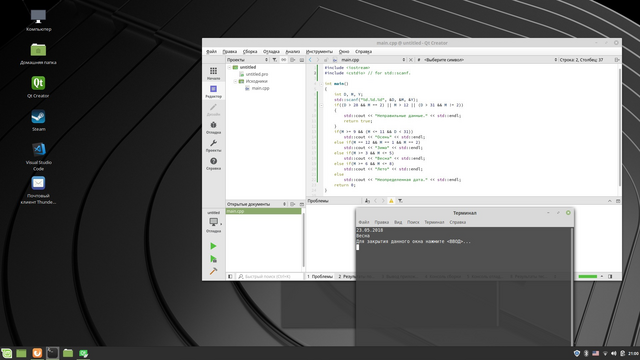Viewport: 640px width, 360px height.
Task: Open the kit selector monitor icon
Action: tap(213, 224)
